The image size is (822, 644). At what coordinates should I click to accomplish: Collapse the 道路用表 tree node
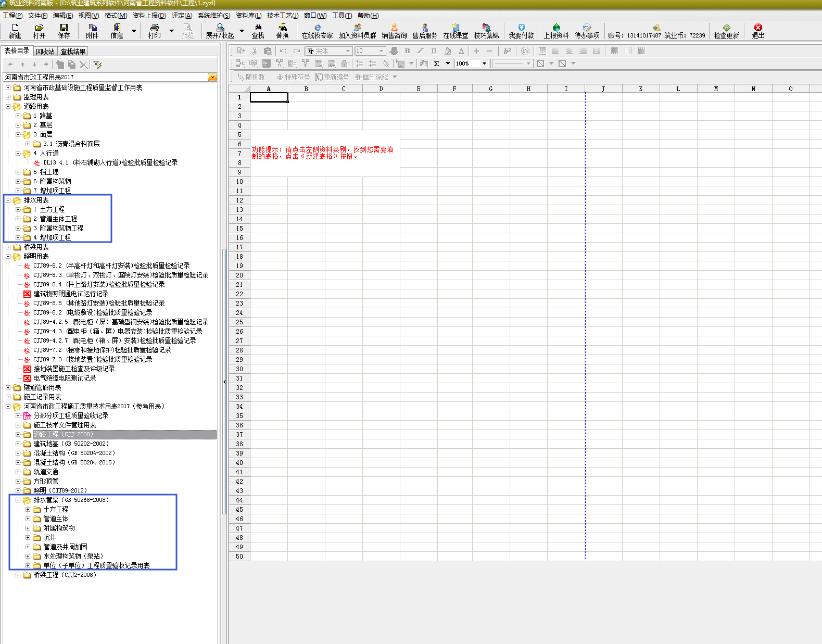[x=8, y=106]
